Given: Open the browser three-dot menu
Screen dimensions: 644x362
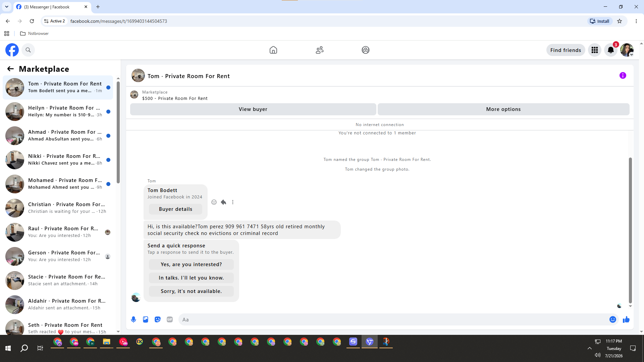Looking at the screenshot, I should (x=636, y=21).
